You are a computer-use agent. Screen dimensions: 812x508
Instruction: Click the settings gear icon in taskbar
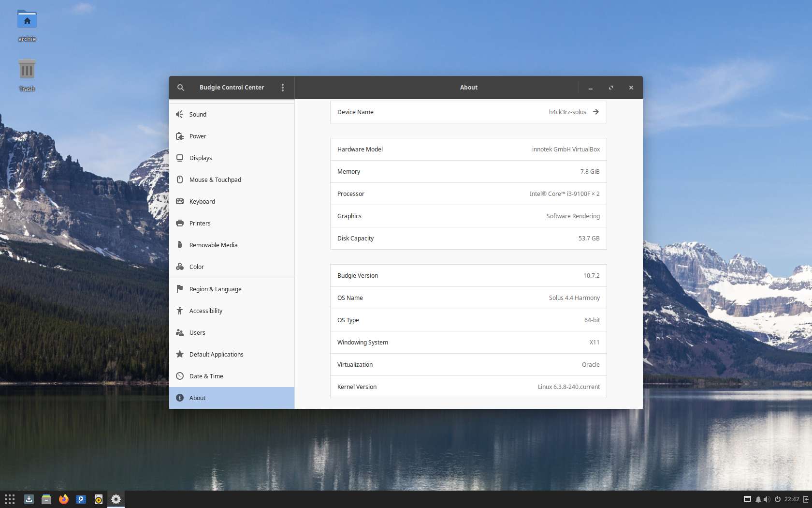116,499
